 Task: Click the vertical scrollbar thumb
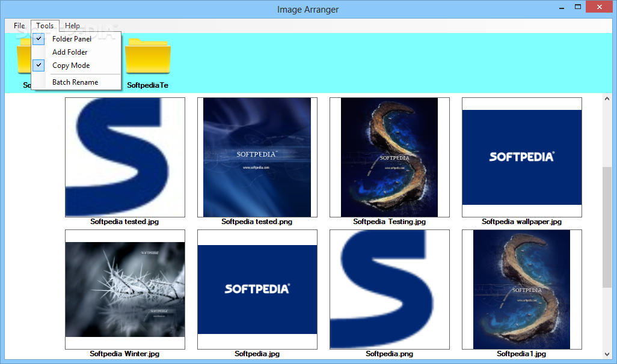click(607, 227)
